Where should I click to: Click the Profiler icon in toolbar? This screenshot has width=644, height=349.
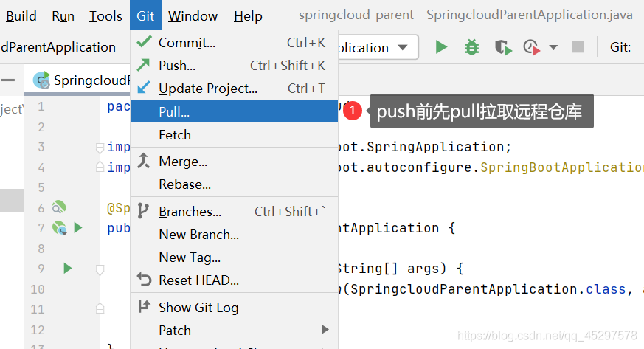[x=531, y=47]
